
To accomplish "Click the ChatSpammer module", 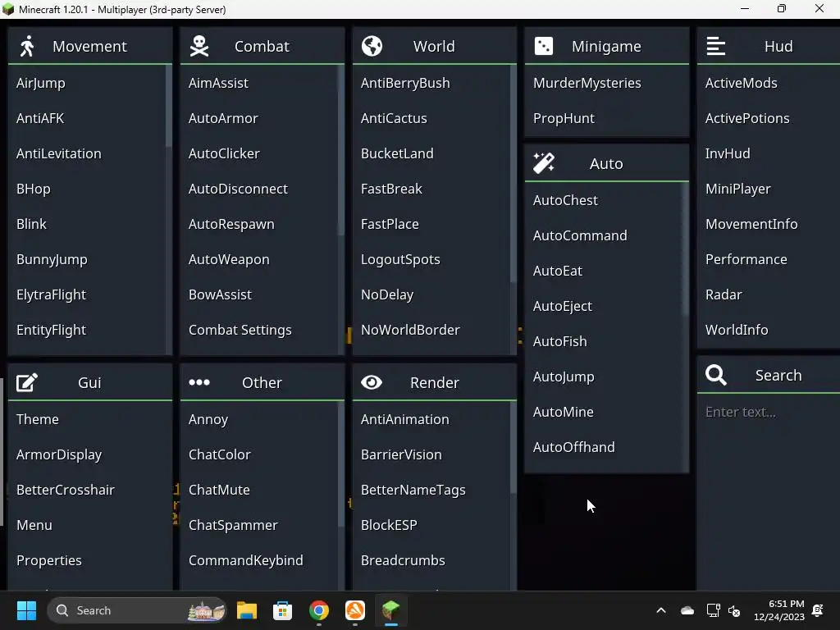I will click(259, 525).
